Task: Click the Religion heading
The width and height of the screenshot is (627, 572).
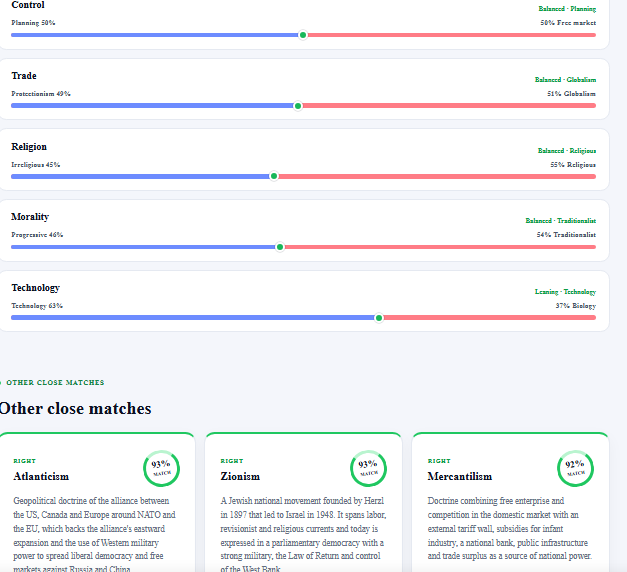Action: pyautogui.click(x=29, y=147)
